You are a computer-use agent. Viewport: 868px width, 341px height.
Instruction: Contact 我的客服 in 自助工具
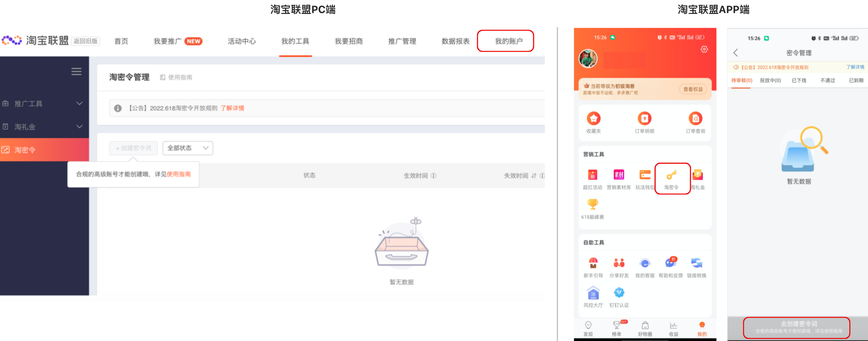[645, 268]
